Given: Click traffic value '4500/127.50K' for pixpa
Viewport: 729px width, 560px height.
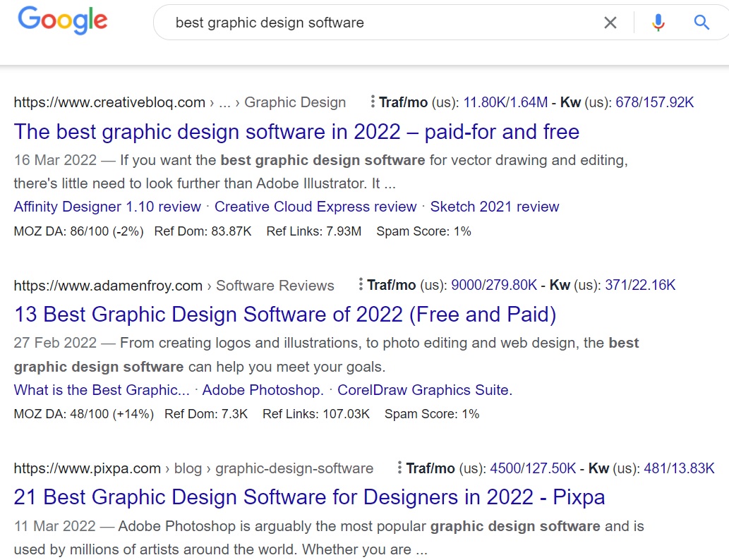Looking at the screenshot, I should (x=533, y=468).
